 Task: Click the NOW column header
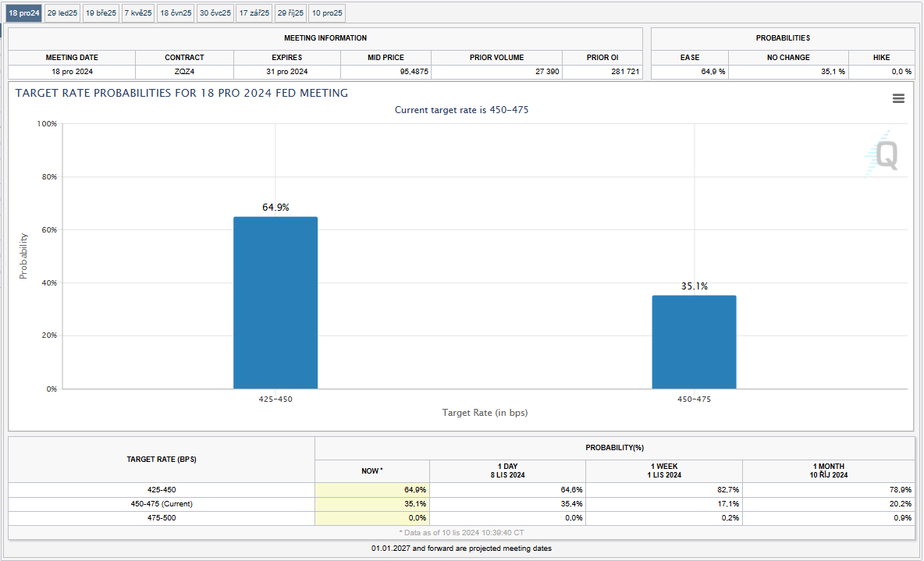point(371,470)
